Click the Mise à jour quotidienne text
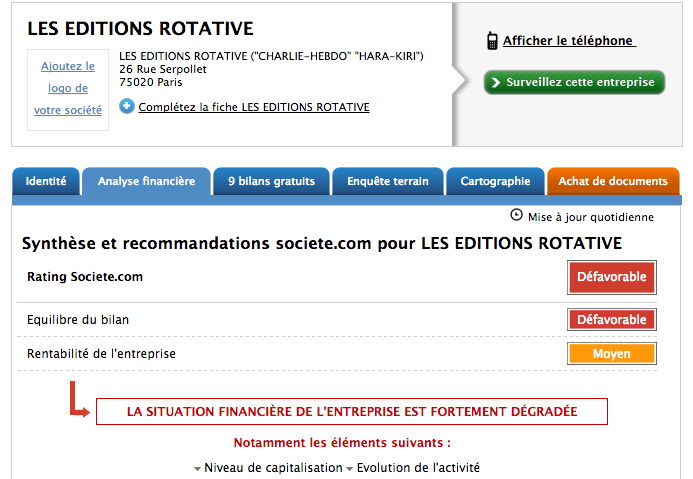Viewport: 693px width, 479px height. coord(590,217)
